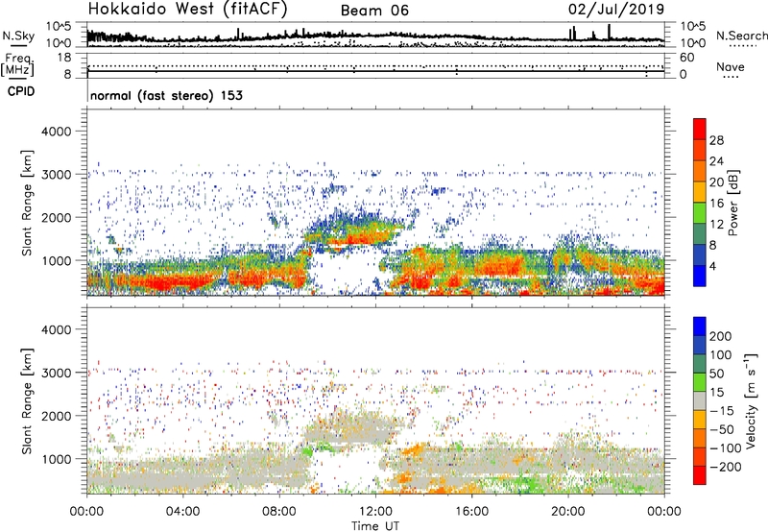Click the '18' tick on the frequency axis
Screen dimensions: 768x532
tap(63, 58)
